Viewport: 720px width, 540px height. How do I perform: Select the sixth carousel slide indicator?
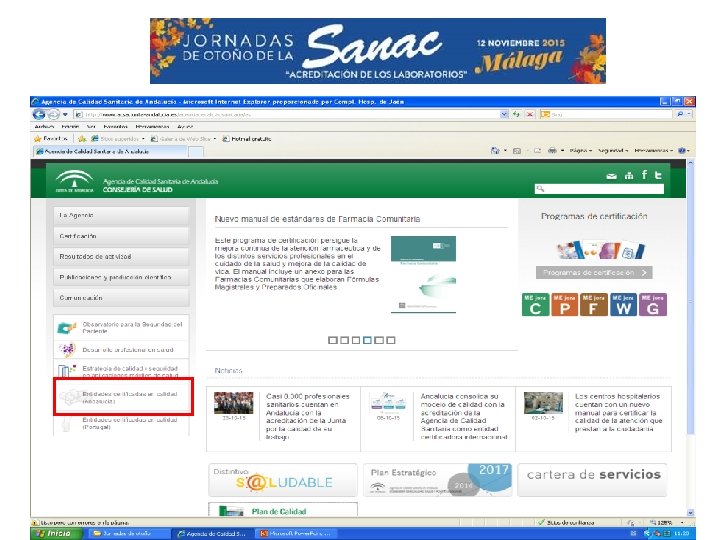[x=390, y=340]
